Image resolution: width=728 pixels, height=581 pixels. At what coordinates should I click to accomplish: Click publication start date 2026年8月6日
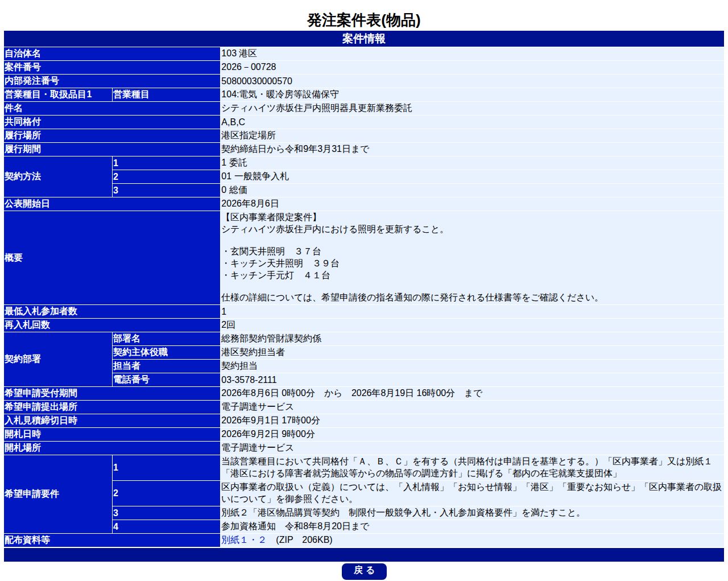point(250,204)
